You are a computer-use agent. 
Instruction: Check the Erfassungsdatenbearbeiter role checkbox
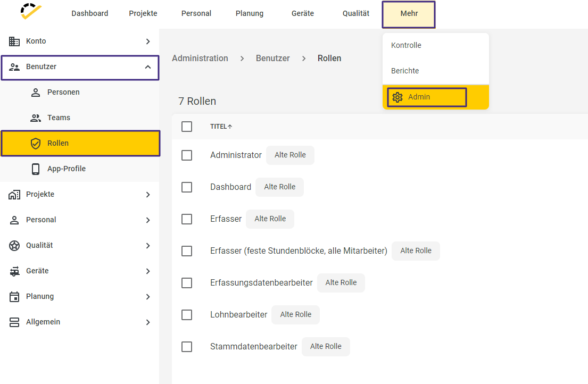coord(187,283)
